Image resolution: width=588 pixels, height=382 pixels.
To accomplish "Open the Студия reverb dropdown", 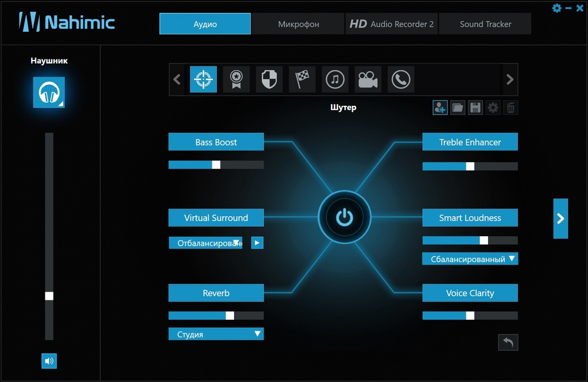I will coord(216,334).
